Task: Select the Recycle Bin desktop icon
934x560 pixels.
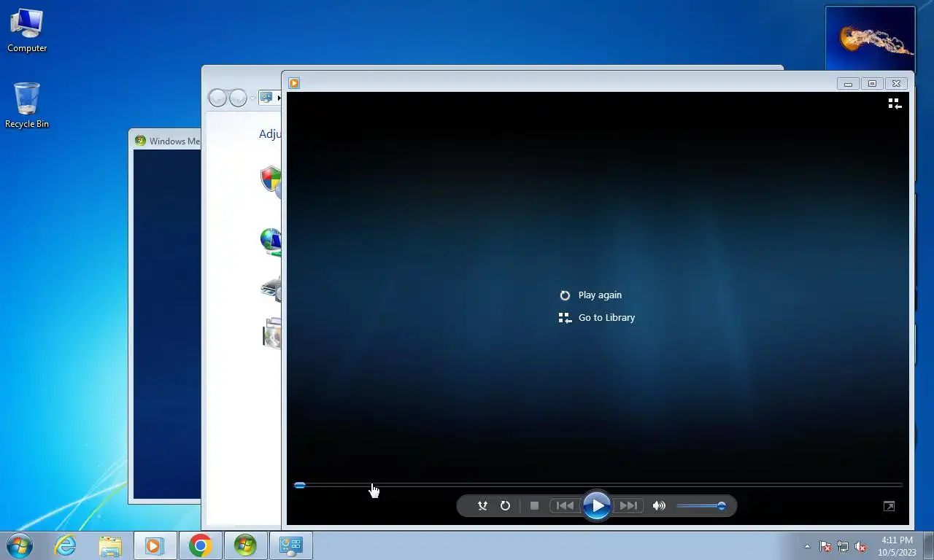Action: point(27,105)
